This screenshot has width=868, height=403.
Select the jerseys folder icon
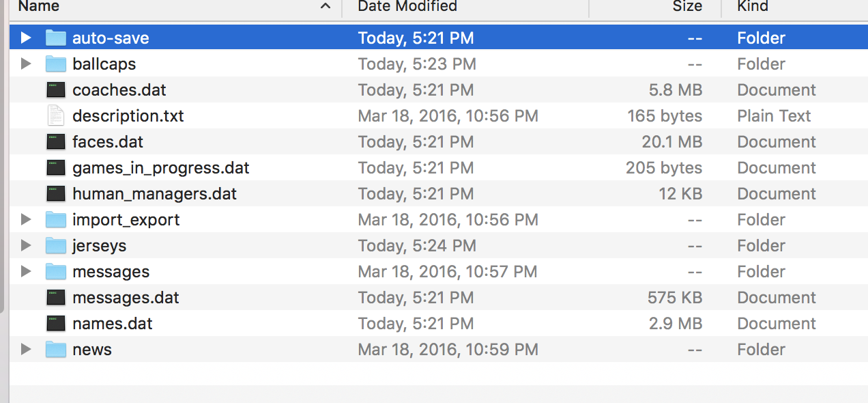point(56,246)
